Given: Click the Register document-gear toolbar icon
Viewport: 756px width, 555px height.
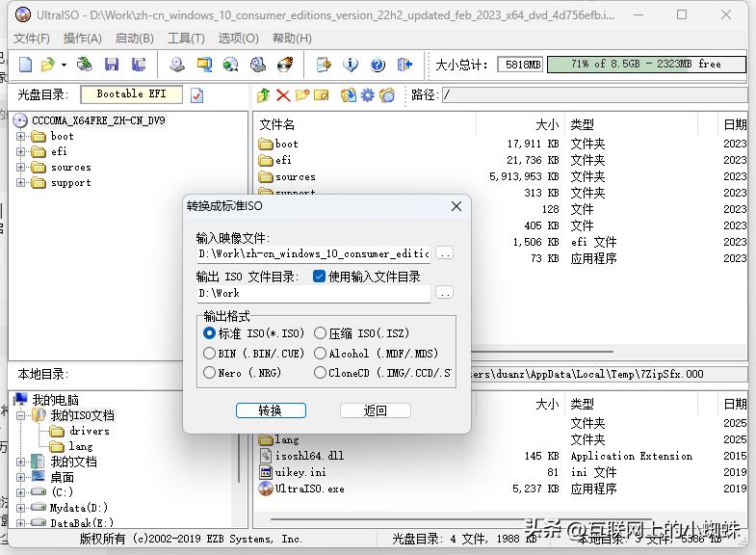Looking at the screenshot, I should (324, 65).
